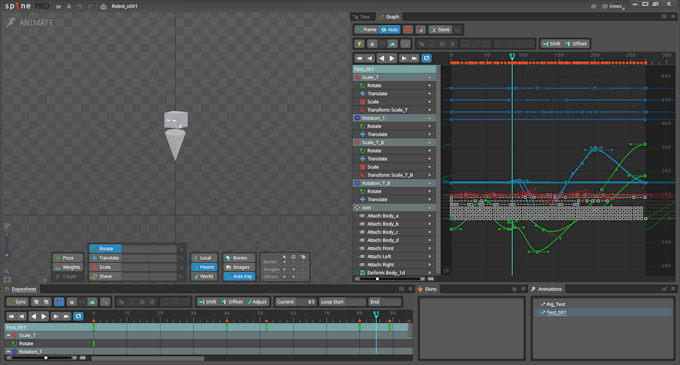This screenshot has height=365, width=680.
Task: Click the copy keys icon in Dopesheet toolbar
Action: (36, 302)
